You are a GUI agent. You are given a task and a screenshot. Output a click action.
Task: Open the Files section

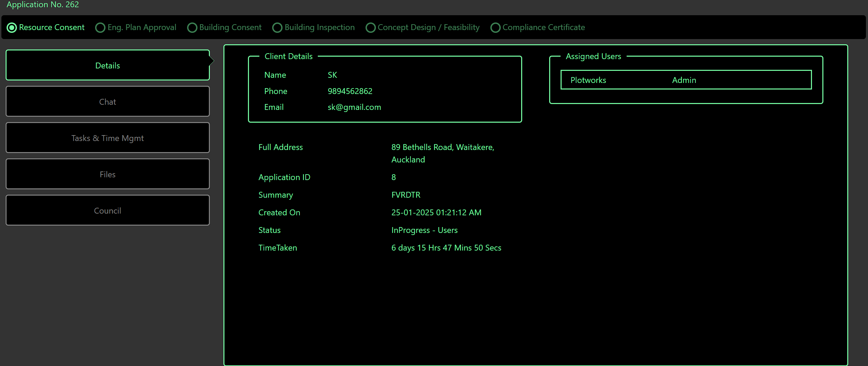[x=107, y=174]
